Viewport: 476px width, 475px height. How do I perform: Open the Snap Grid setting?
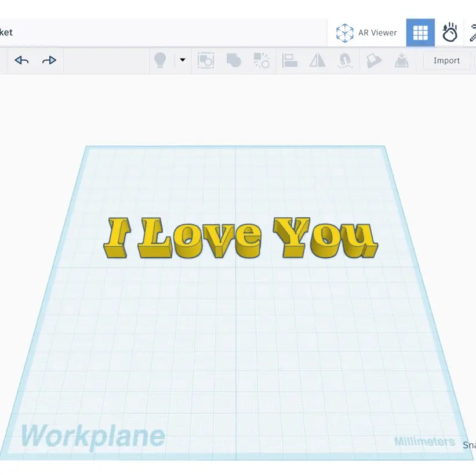click(x=469, y=445)
